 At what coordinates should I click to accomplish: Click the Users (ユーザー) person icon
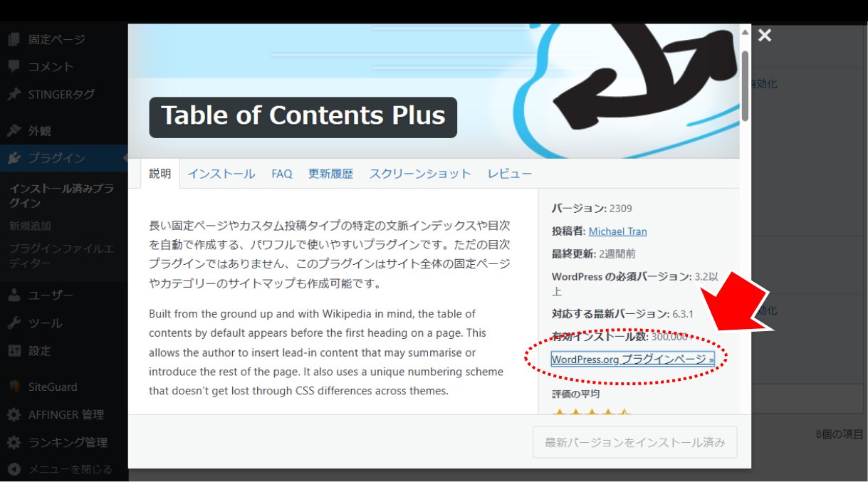point(14,295)
